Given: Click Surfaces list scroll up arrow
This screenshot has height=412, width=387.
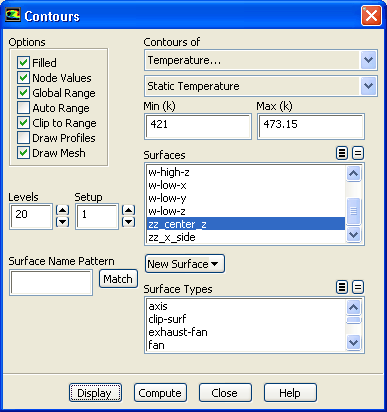Looking at the screenshot, I should 353,173.
